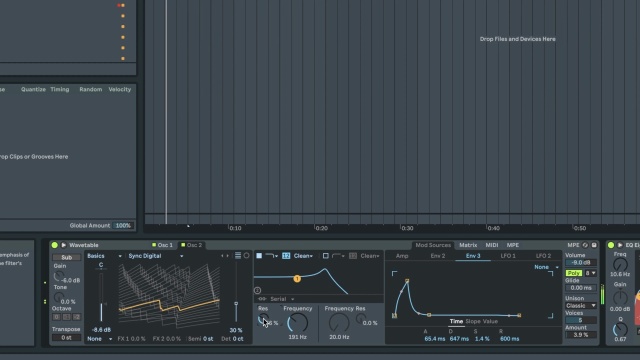Image resolution: width=640 pixels, height=360 pixels.
Task: Open the Unison Classic dropdown
Action: point(581,306)
